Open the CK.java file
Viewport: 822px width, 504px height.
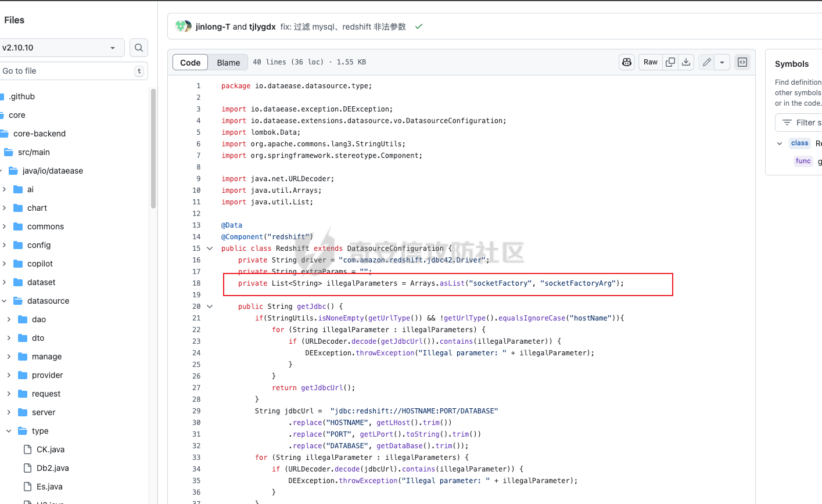(x=51, y=449)
